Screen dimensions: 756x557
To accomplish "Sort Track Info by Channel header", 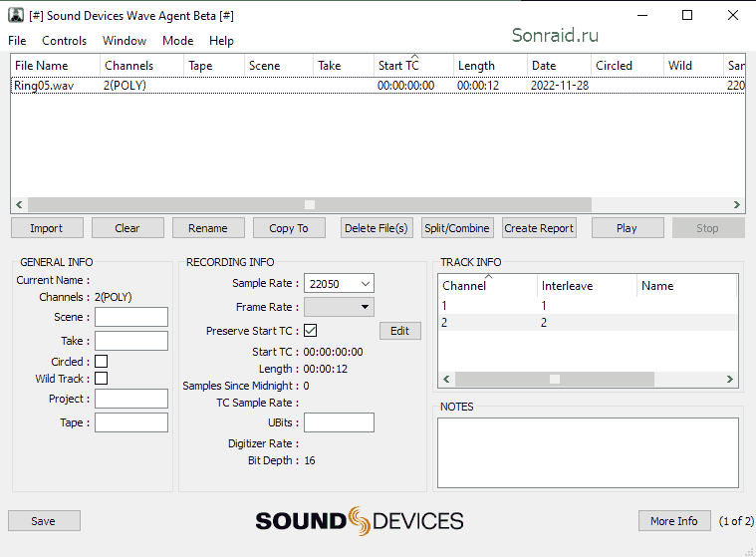I will pos(487,286).
